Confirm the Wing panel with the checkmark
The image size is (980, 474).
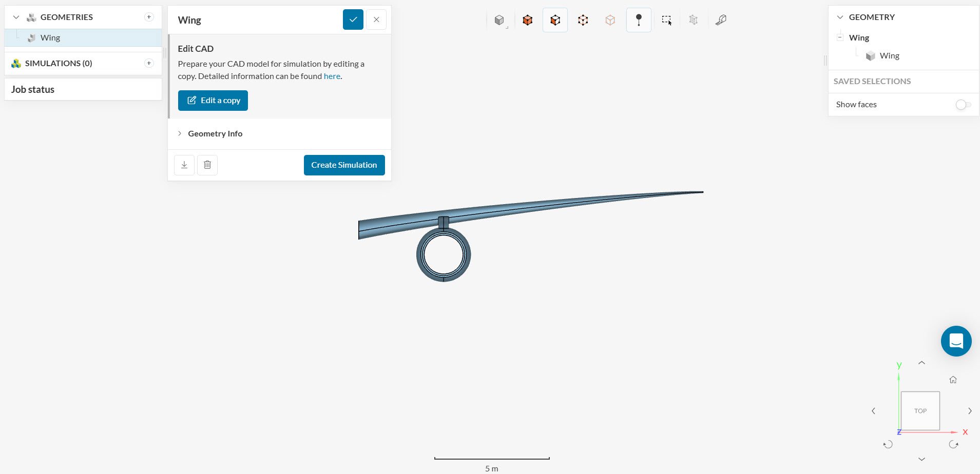click(x=353, y=19)
